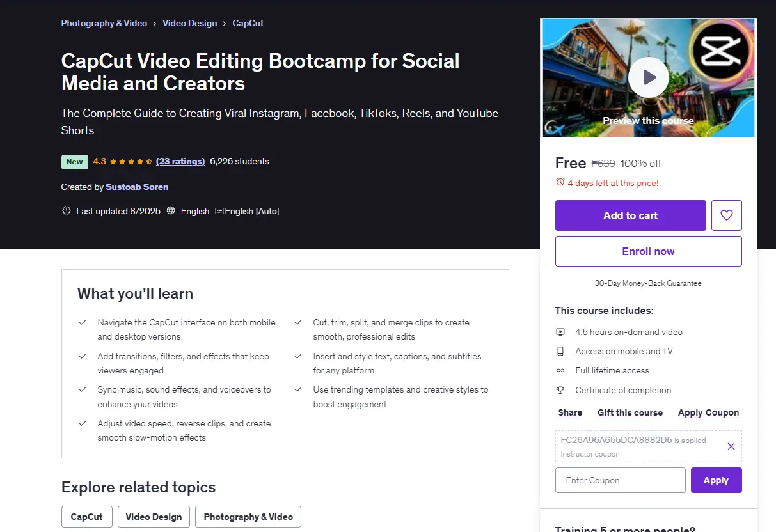This screenshot has height=532, width=776.
Task: Click Enroll now button
Action: 649,251
